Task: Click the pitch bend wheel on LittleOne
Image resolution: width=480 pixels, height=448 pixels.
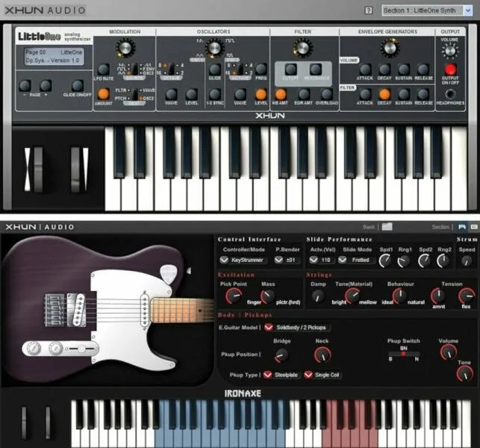Action: [x=38, y=169]
